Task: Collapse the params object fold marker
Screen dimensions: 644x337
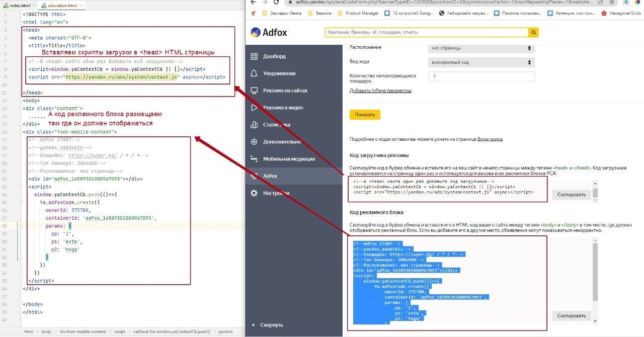Action: (21, 226)
